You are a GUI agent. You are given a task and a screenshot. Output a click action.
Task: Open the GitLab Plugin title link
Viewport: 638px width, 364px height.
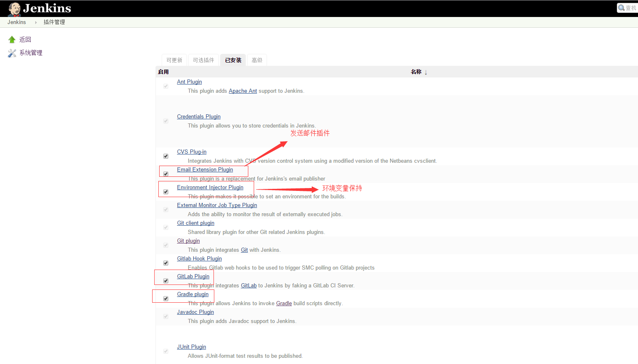point(193,277)
